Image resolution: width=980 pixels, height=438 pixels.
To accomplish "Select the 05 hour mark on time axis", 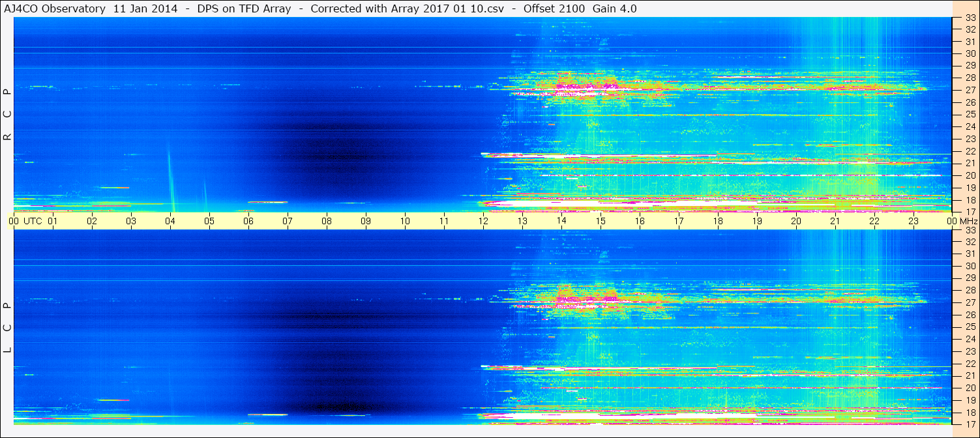I will click(x=209, y=221).
